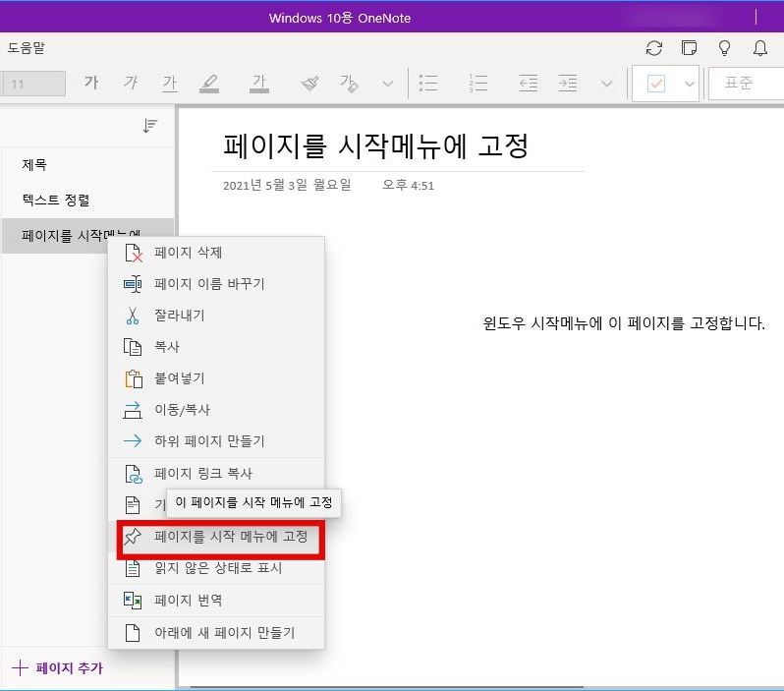Choose 이동/복사 from context menu

pyautogui.click(x=216, y=410)
